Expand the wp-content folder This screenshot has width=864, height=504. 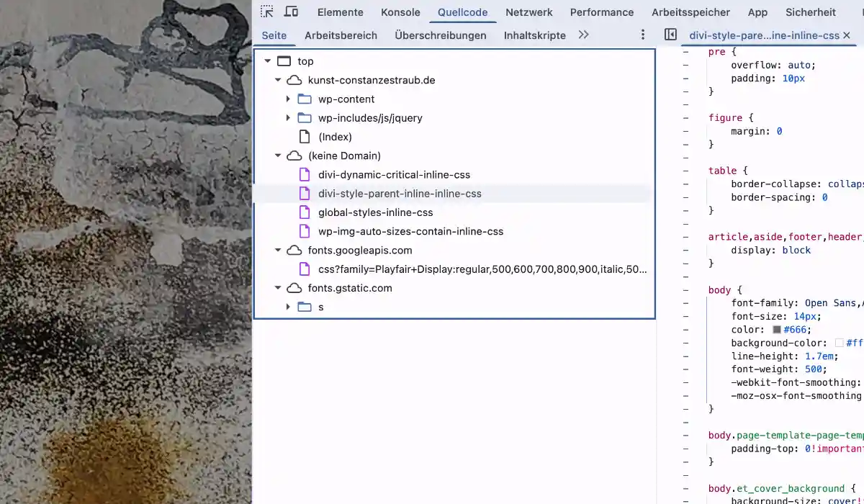click(x=288, y=99)
